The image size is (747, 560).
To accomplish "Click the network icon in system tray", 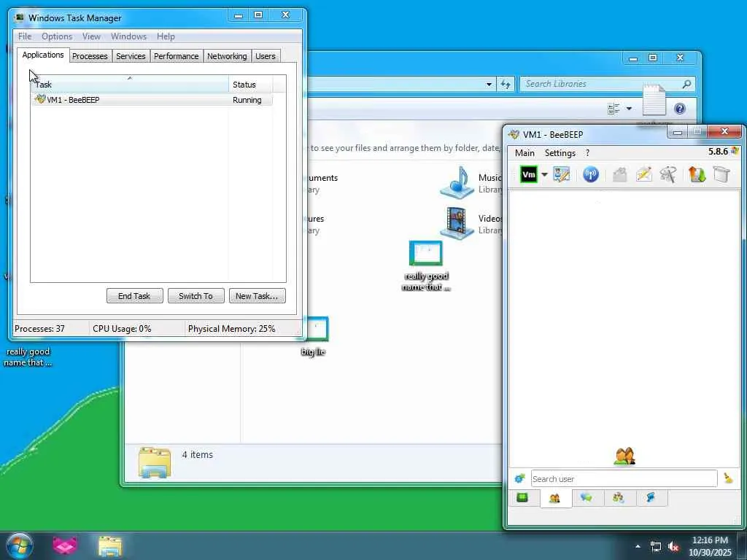I will pos(656,547).
